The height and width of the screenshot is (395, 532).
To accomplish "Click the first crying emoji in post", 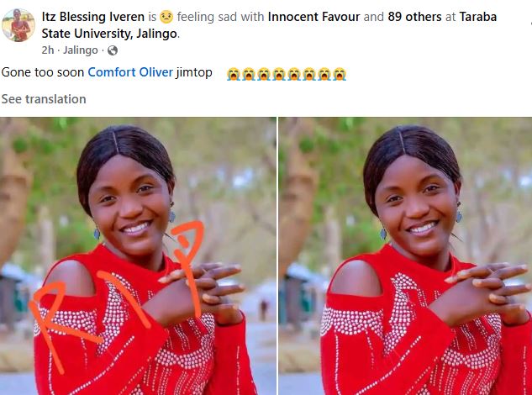I will tap(234, 74).
